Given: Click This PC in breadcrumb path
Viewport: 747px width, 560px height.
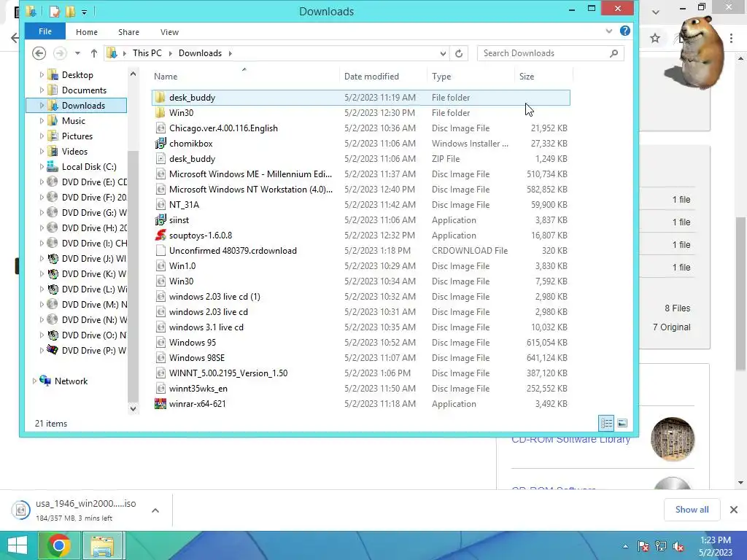Looking at the screenshot, I should coord(147,53).
